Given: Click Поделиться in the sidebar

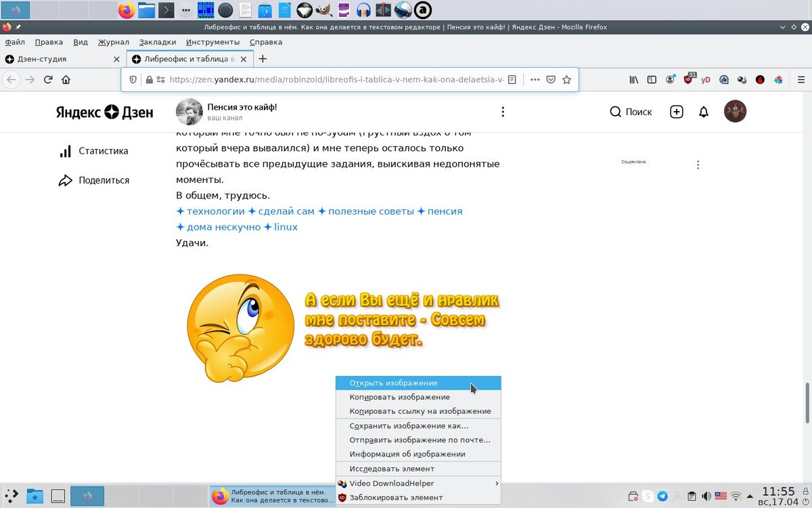Looking at the screenshot, I should coord(93,180).
